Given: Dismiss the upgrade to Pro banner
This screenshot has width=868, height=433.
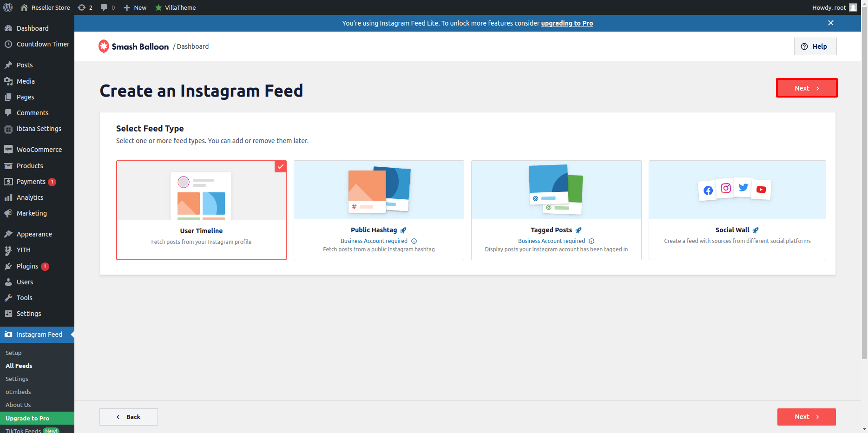Looking at the screenshot, I should click(x=831, y=23).
